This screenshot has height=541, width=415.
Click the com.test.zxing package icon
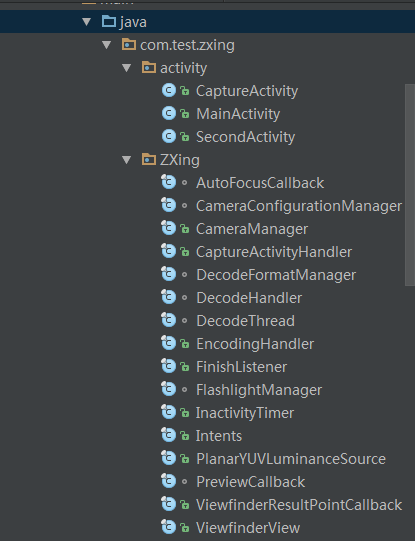click(x=129, y=45)
